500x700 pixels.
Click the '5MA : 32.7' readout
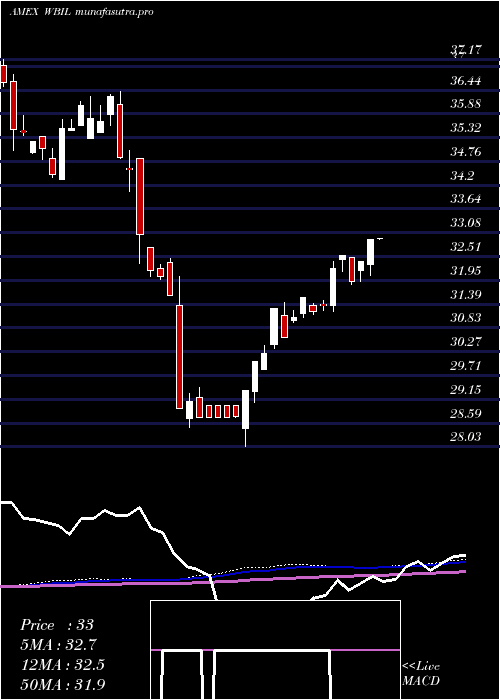point(58,645)
